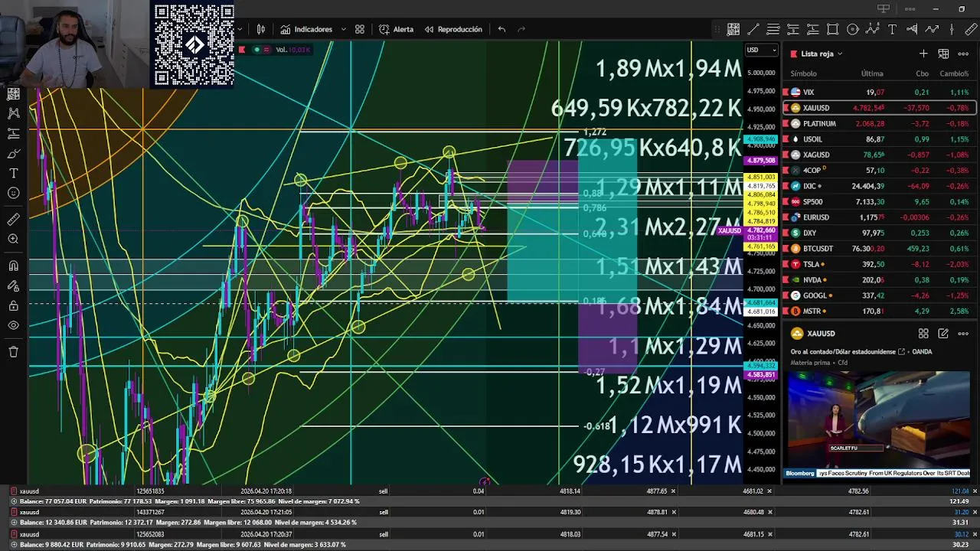Toggle stay in drawing mode
The height and width of the screenshot is (551, 980).
pos(13,285)
